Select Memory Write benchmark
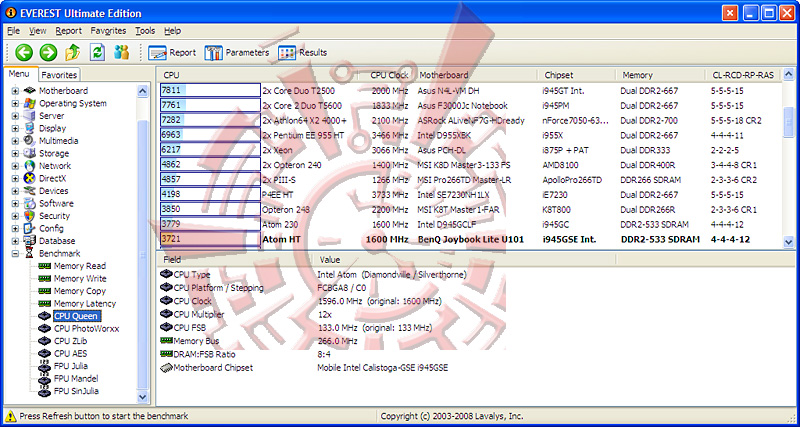This screenshot has width=800, height=427. (80, 279)
